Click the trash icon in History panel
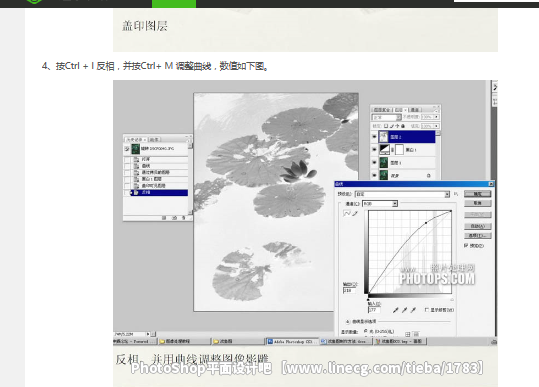The height and width of the screenshot is (387, 539). pyautogui.click(x=184, y=218)
